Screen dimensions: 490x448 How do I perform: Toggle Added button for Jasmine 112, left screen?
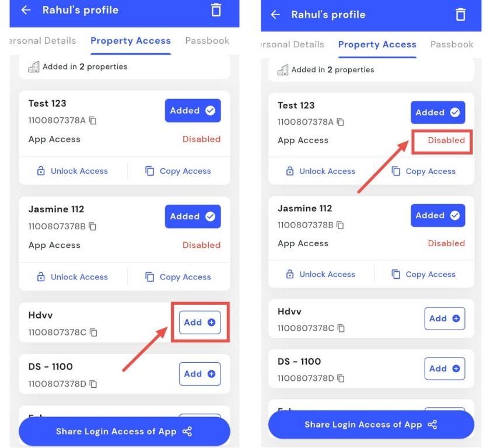pyautogui.click(x=192, y=216)
